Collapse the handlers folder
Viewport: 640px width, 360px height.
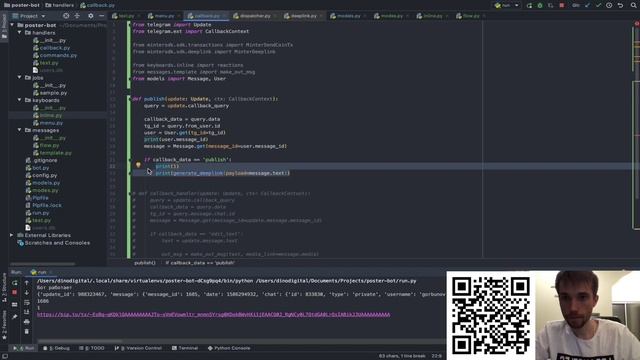(x=19, y=32)
